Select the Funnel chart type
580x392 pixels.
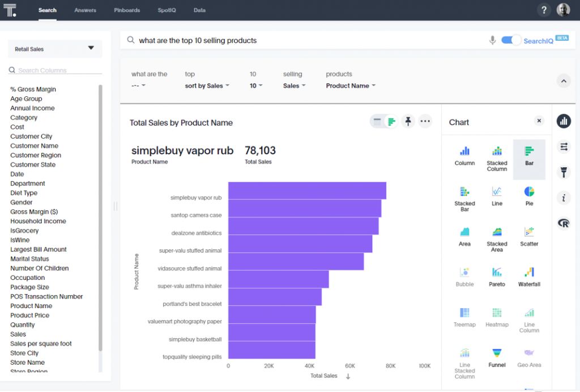coord(497,354)
